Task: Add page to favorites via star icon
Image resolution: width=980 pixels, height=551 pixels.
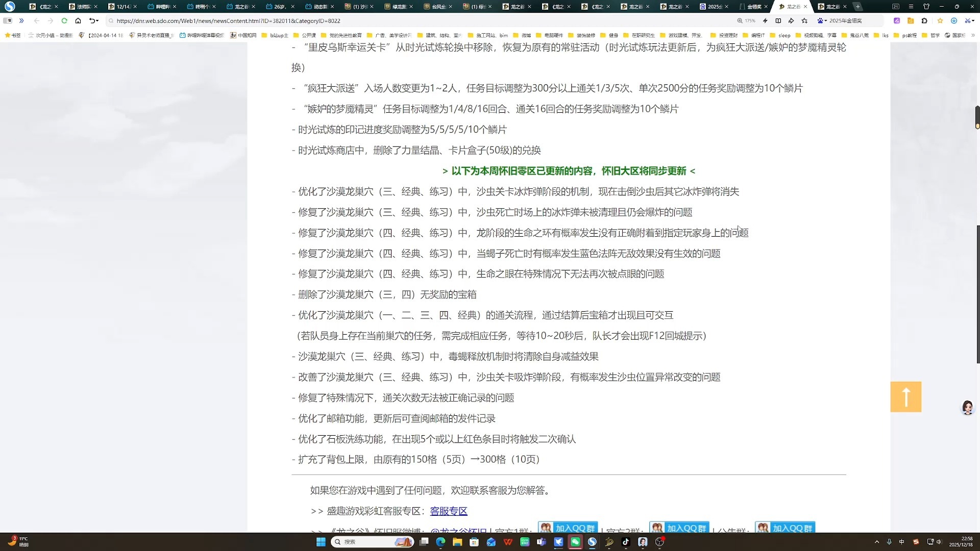Action: (803, 21)
